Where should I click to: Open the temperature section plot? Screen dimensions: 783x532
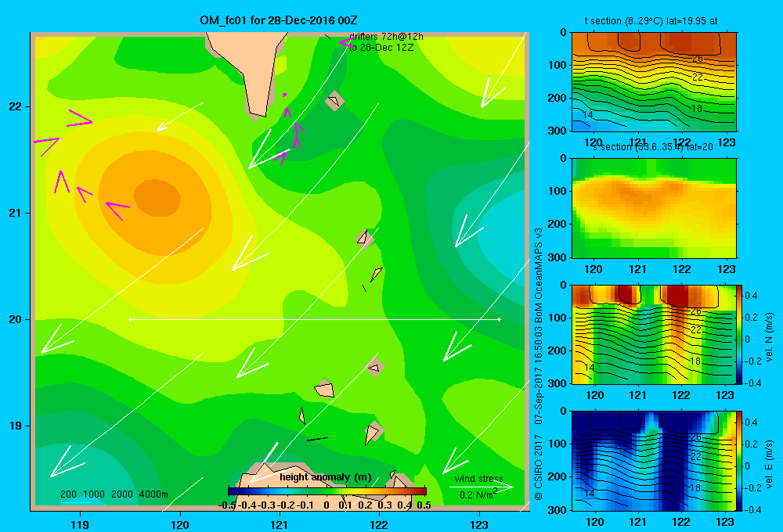654,82
